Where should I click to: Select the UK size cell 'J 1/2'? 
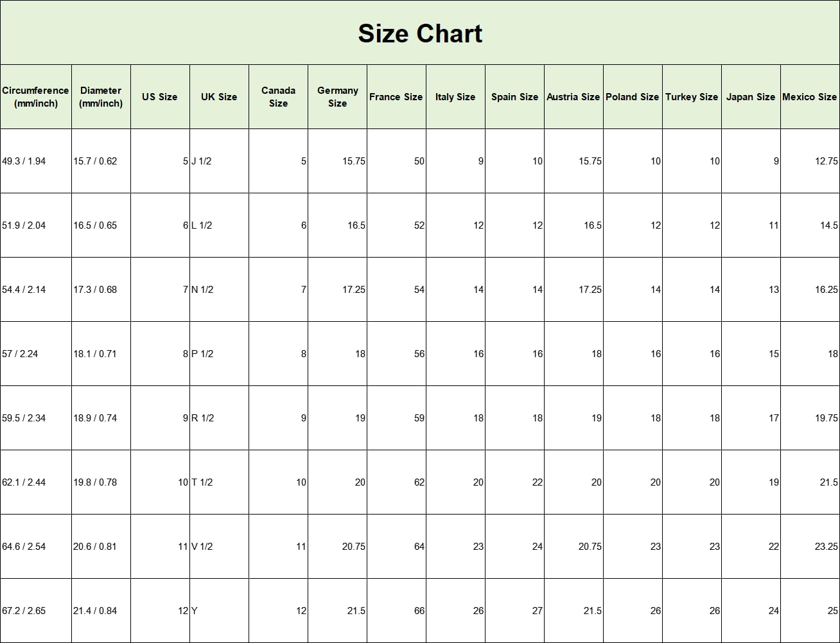(x=219, y=161)
